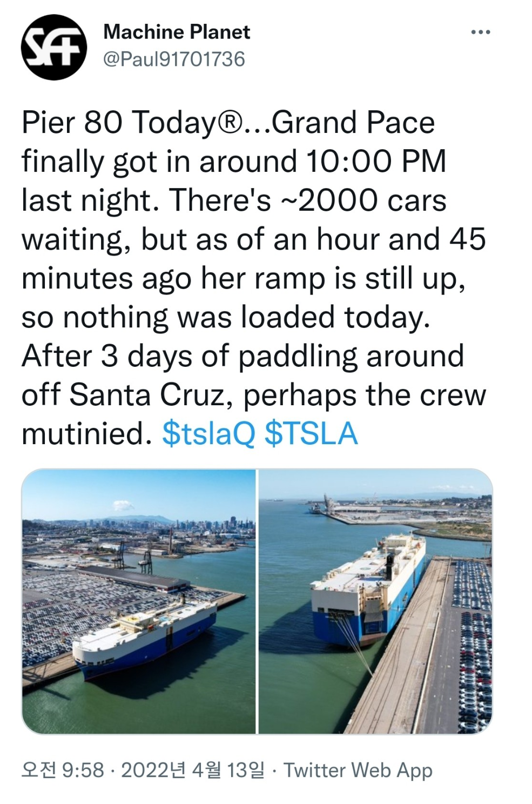Click the 2022년 4월 13일 date

click(x=193, y=770)
